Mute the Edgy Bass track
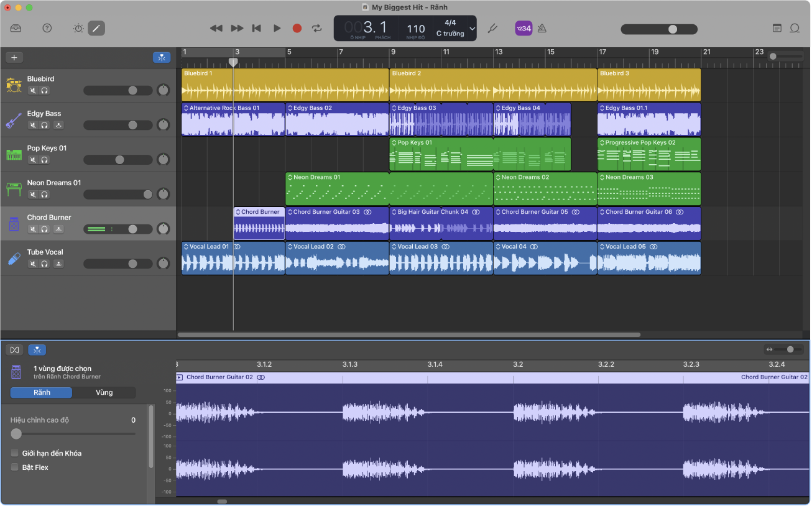The width and height of the screenshot is (812, 506). 32,124
